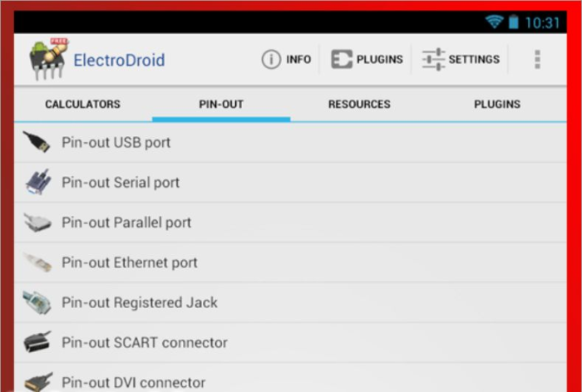Open Pin-out Ethernet port entry
The image size is (582, 392).
290,262
